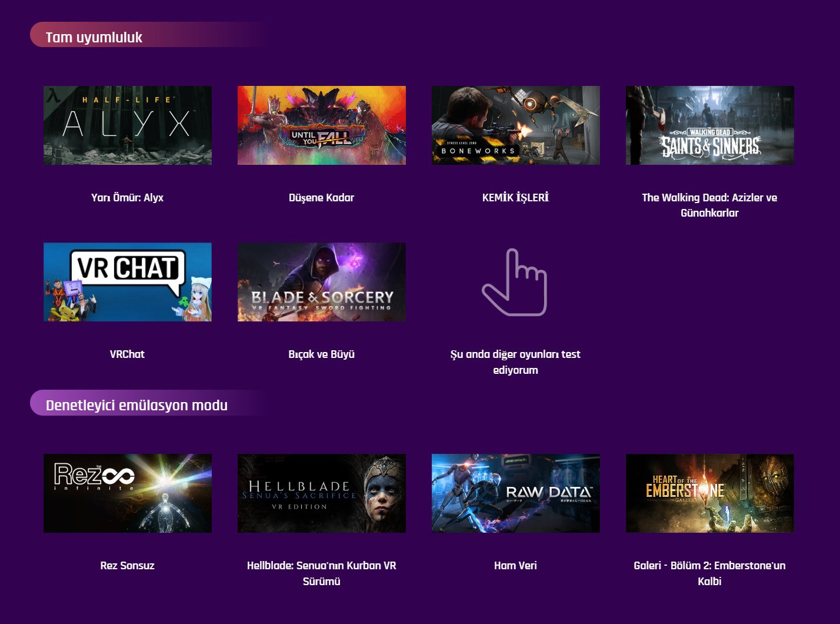Click the 'Düşene Kadar' title
This screenshot has width=840, height=624.
click(322, 198)
